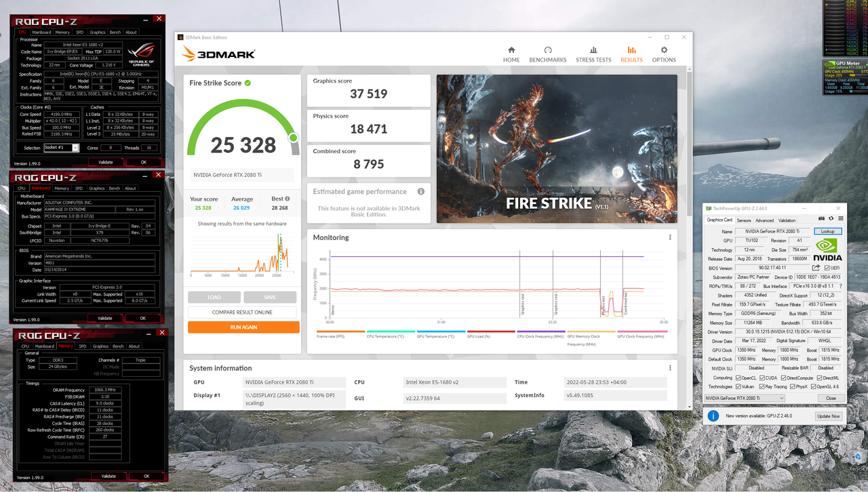Open the SPD tab in the memory Timings CPU-Z window
Viewport: 868px width, 492px height.
click(x=83, y=346)
